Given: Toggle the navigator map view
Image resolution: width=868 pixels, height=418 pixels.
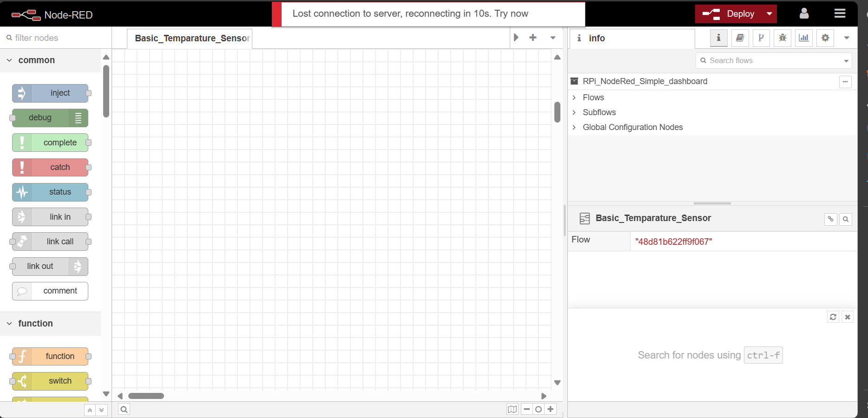Looking at the screenshot, I should tap(513, 409).
